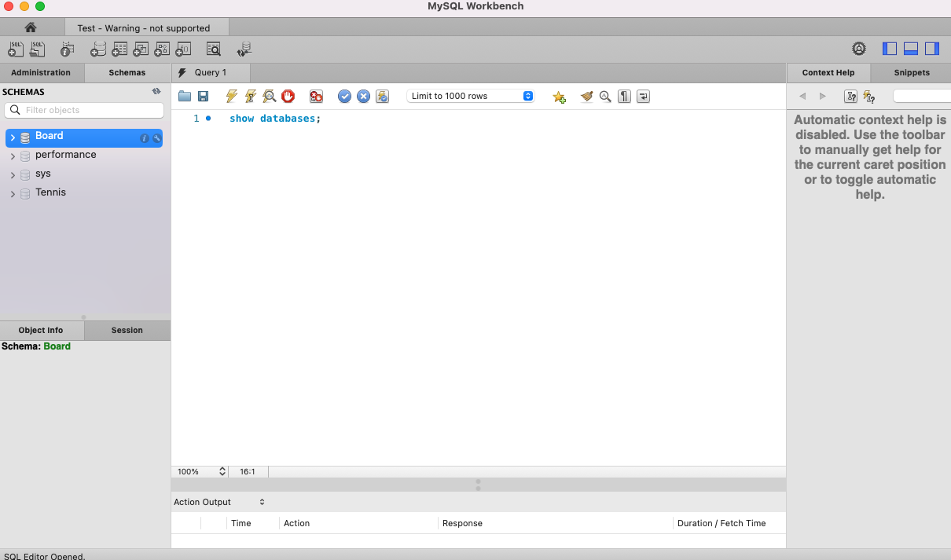Switch to the Context Help tab
The image size is (951, 560).
[828, 73]
